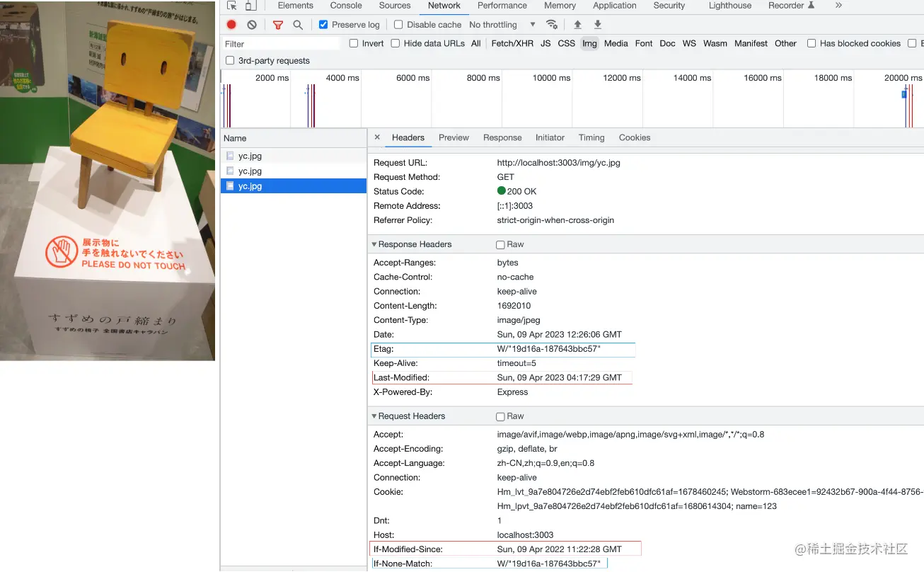
Task: Tick Raw checkbox for Request Headers
Action: [500, 417]
